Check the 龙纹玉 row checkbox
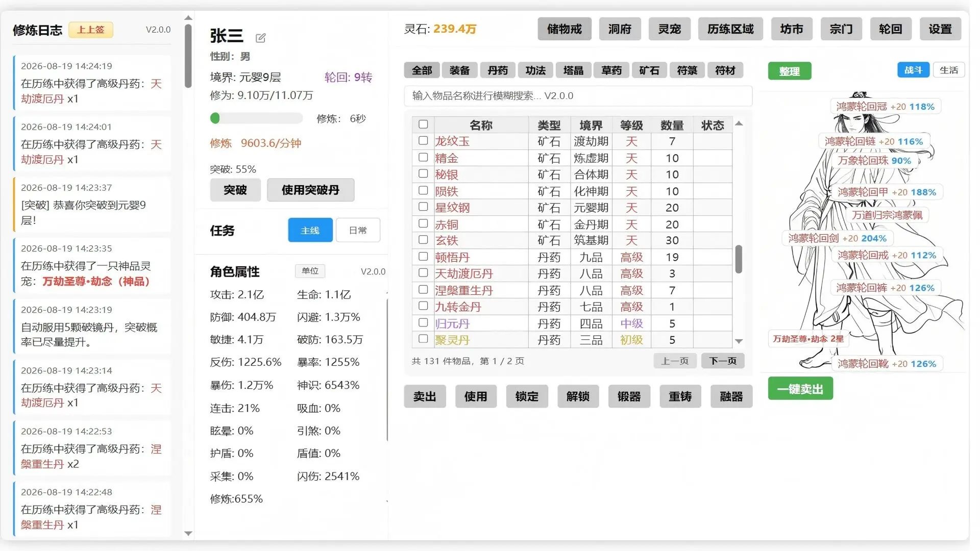Image resolution: width=980 pixels, height=551 pixels. (x=423, y=141)
